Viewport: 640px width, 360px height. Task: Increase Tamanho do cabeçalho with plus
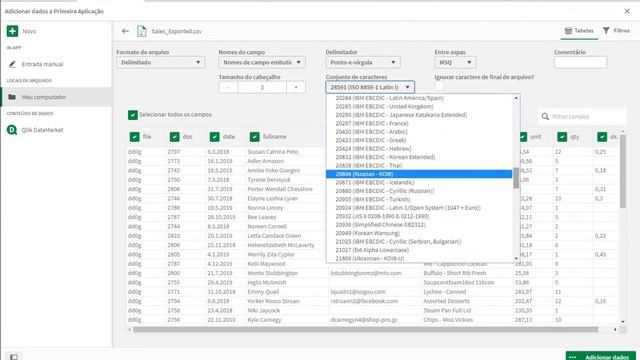(x=296, y=87)
